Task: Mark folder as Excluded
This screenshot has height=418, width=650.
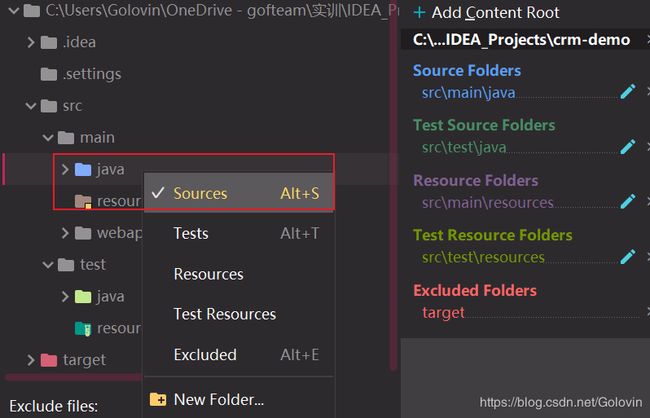Action: tap(238, 355)
